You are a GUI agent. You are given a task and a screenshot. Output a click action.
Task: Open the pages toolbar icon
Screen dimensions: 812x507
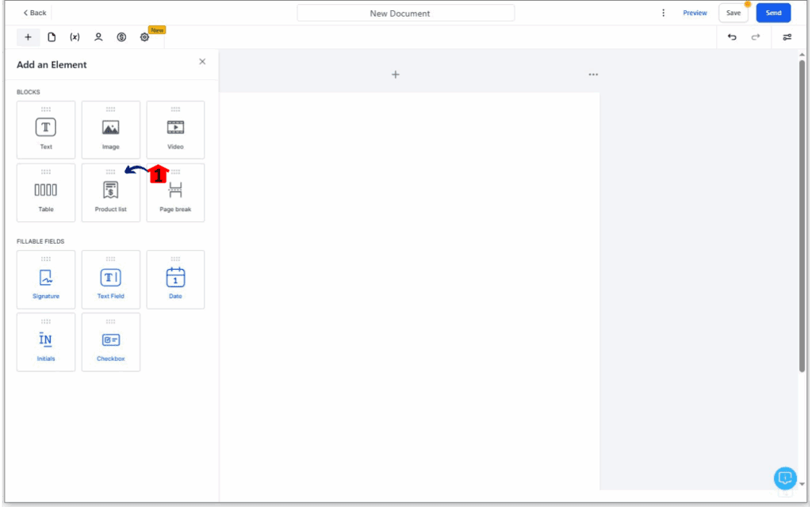[x=52, y=37]
